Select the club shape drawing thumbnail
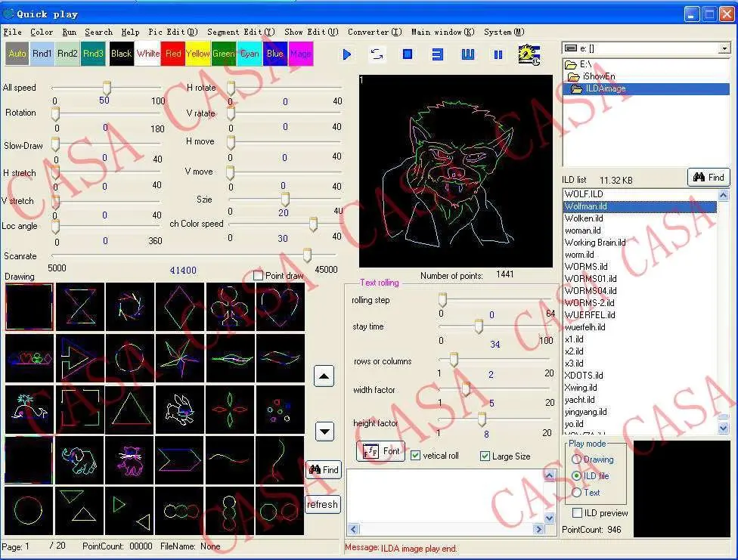The height and width of the screenshot is (560, 738). [230, 308]
